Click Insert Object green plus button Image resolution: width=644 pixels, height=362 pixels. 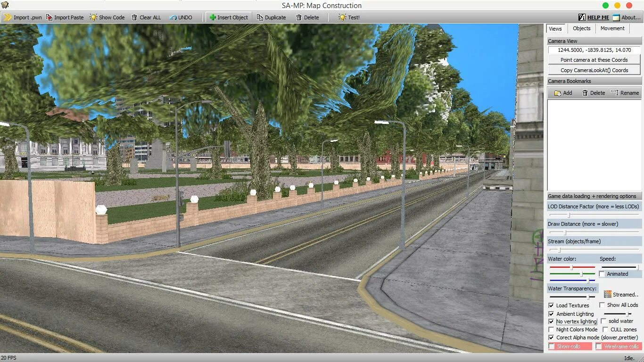229,17
